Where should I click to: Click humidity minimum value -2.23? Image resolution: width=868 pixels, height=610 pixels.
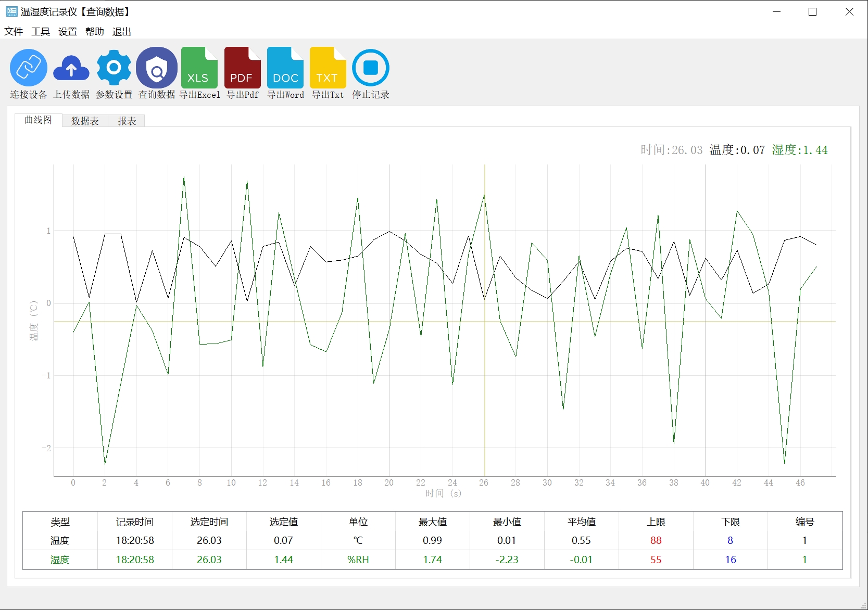(507, 560)
